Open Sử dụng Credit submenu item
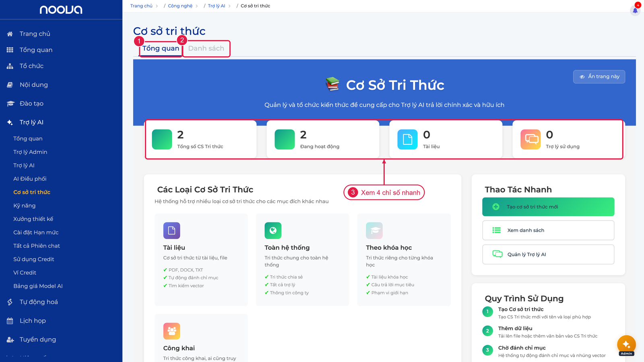The height and width of the screenshot is (362, 644). [33, 259]
